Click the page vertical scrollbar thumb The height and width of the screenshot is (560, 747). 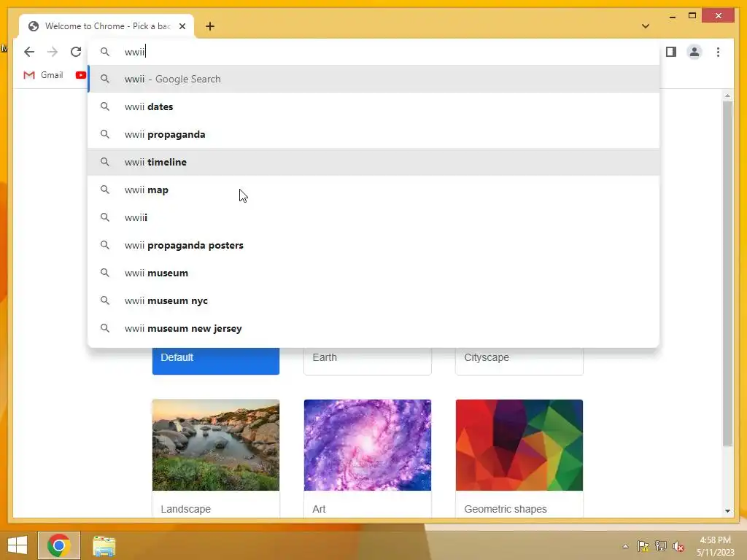point(727,274)
